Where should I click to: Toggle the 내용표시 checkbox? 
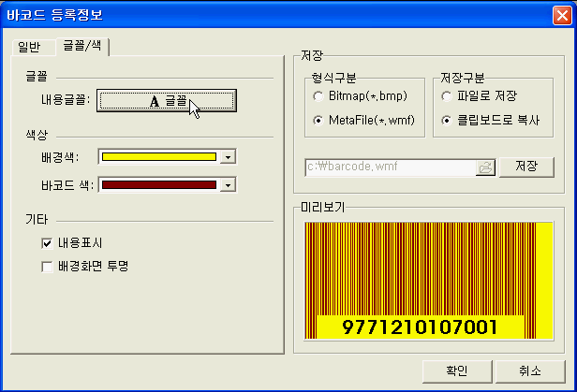point(47,243)
